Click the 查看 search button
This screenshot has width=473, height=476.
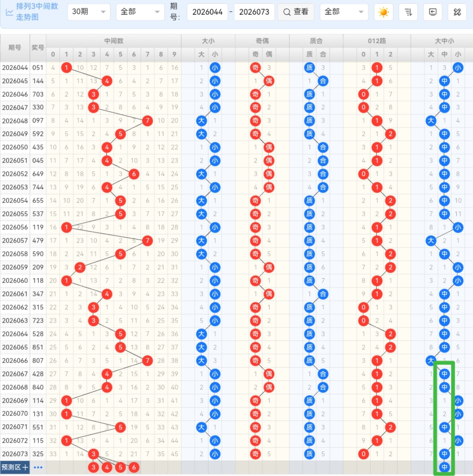[296, 12]
